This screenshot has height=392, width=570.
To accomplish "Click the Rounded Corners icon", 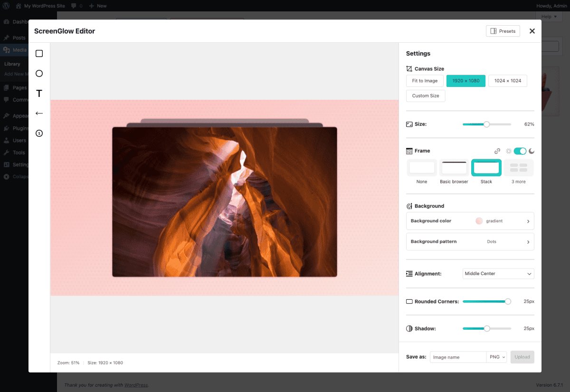I will pos(409,302).
